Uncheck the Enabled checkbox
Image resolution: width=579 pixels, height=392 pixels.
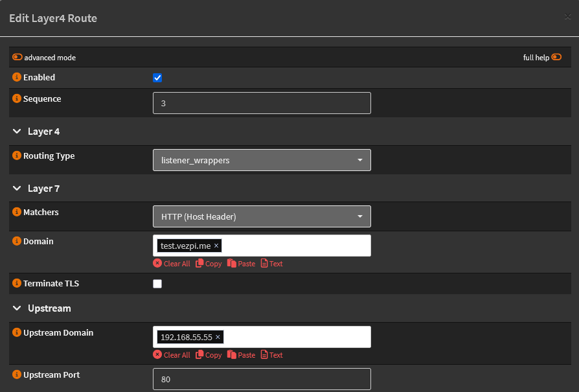coord(157,78)
